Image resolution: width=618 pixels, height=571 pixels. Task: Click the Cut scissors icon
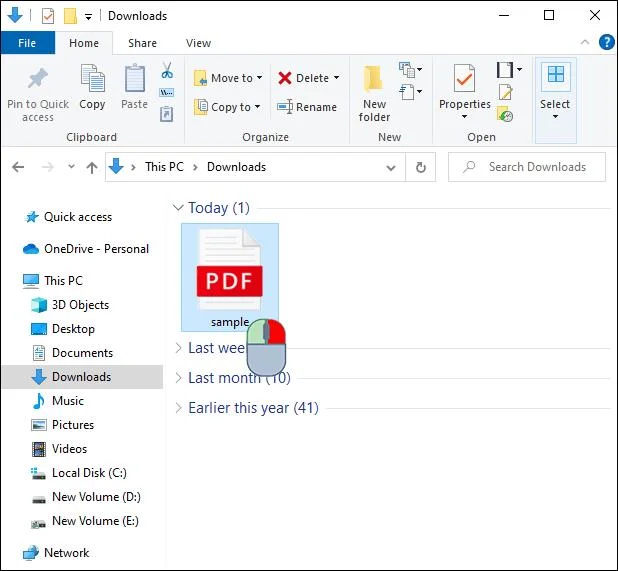tap(167, 70)
